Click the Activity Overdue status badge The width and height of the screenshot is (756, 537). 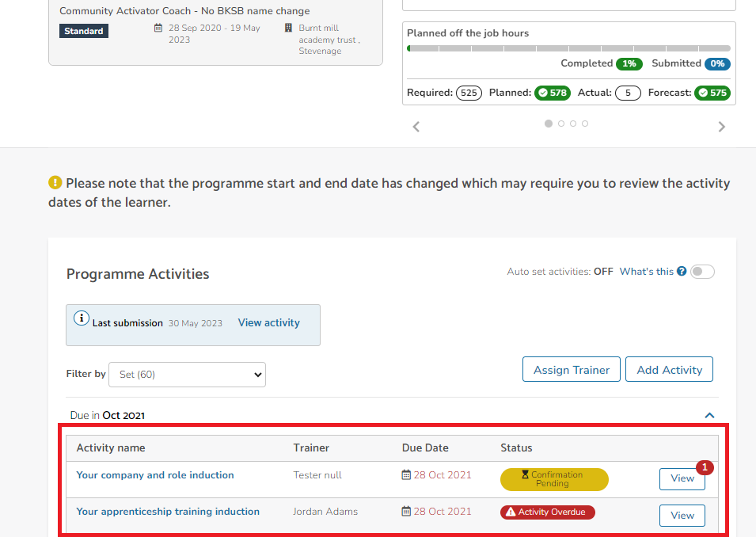pos(547,512)
